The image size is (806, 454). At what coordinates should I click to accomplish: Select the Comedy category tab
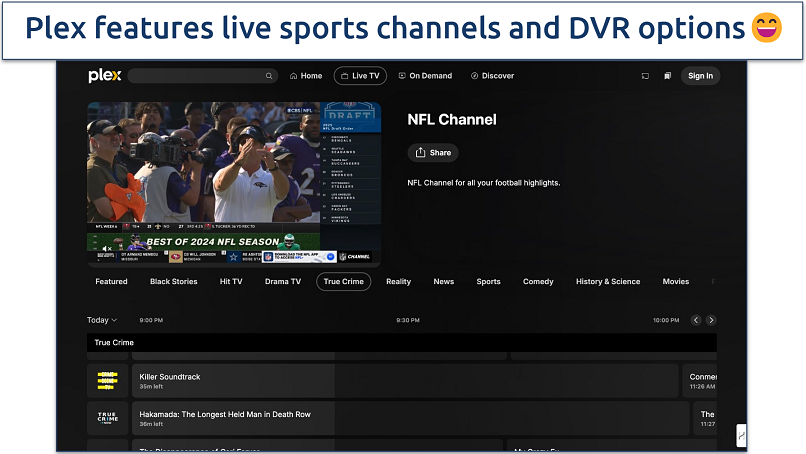pos(538,282)
